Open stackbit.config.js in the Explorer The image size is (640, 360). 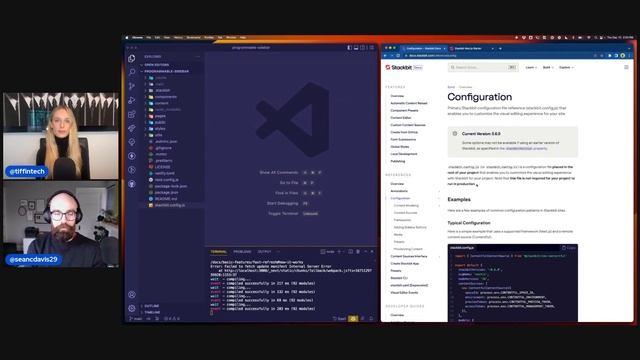pyautogui.click(x=170, y=205)
